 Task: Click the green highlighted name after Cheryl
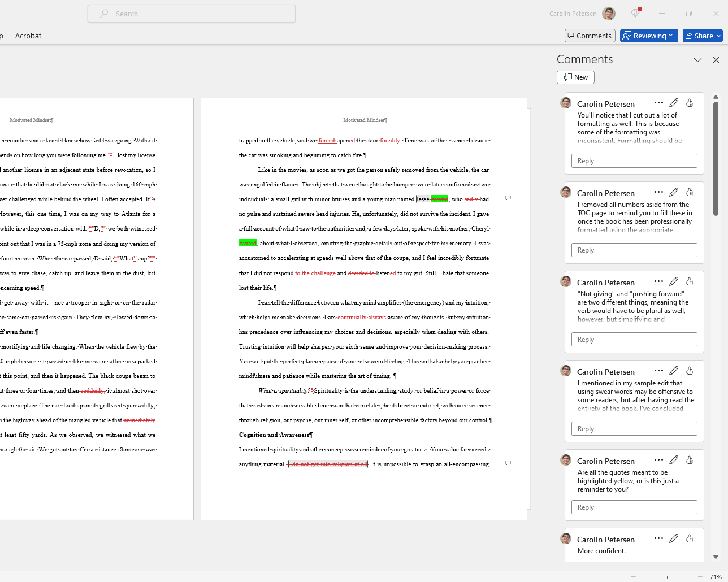248,243
